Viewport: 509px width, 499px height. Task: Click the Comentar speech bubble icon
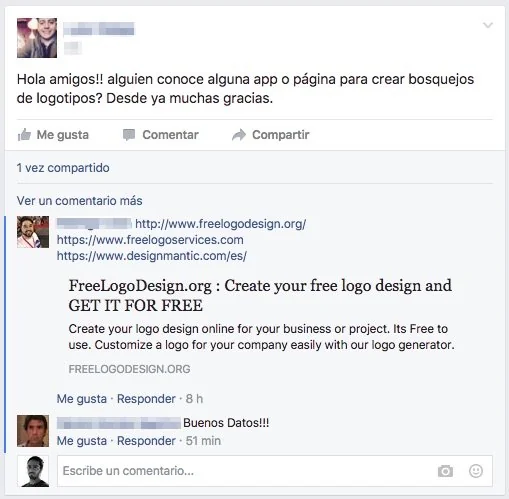point(129,135)
